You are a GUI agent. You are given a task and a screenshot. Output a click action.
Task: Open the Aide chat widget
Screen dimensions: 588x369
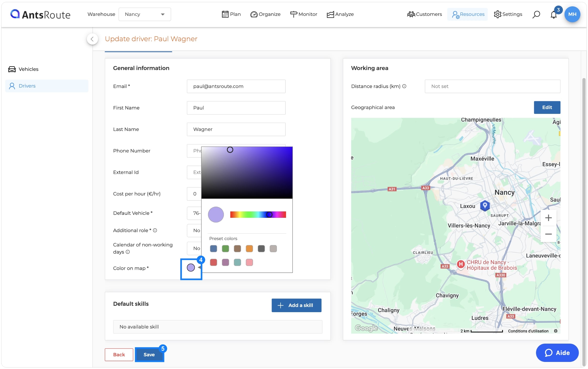click(x=557, y=353)
